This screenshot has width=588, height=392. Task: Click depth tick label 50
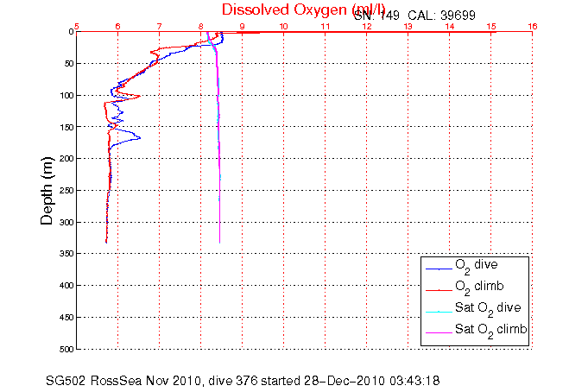click(x=68, y=64)
